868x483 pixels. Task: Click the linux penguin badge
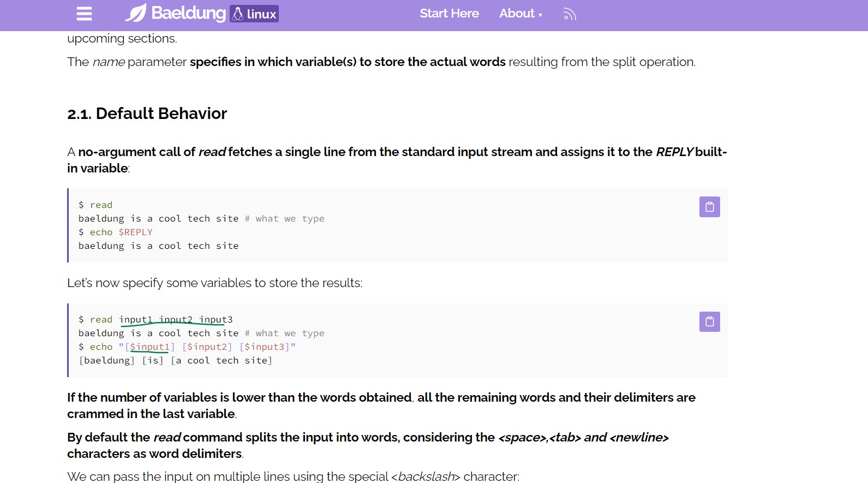click(254, 14)
